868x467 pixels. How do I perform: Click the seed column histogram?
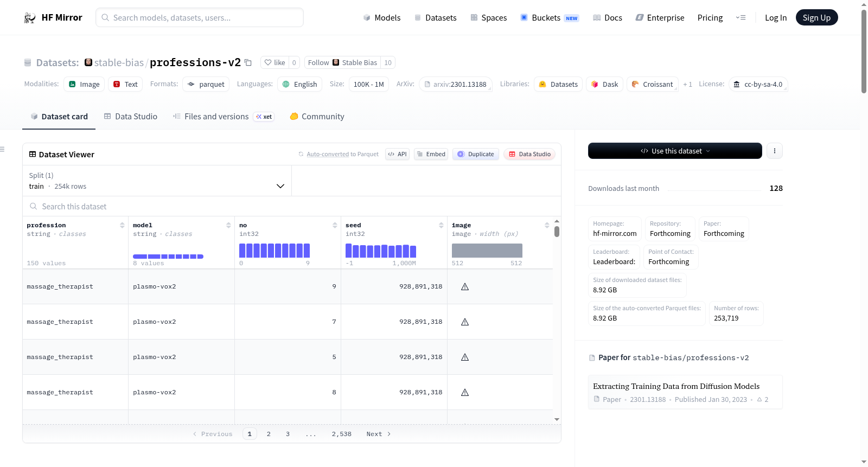[381, 251]
